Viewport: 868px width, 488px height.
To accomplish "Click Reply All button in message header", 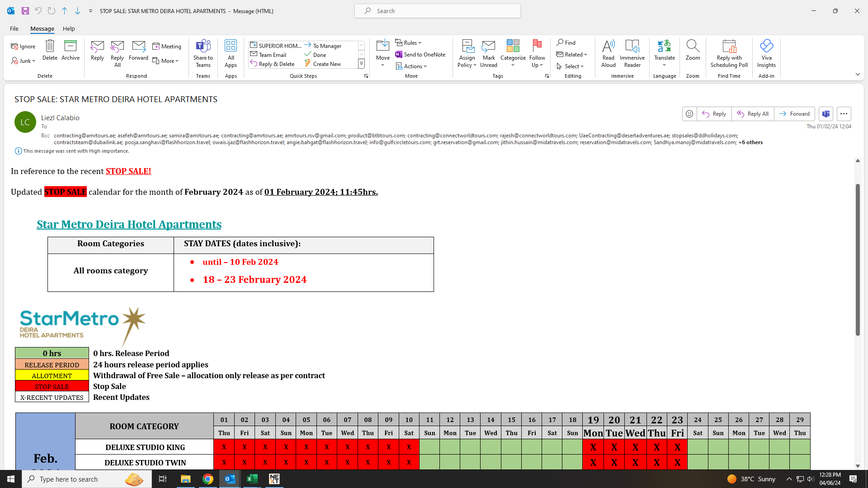I will 753,114.
